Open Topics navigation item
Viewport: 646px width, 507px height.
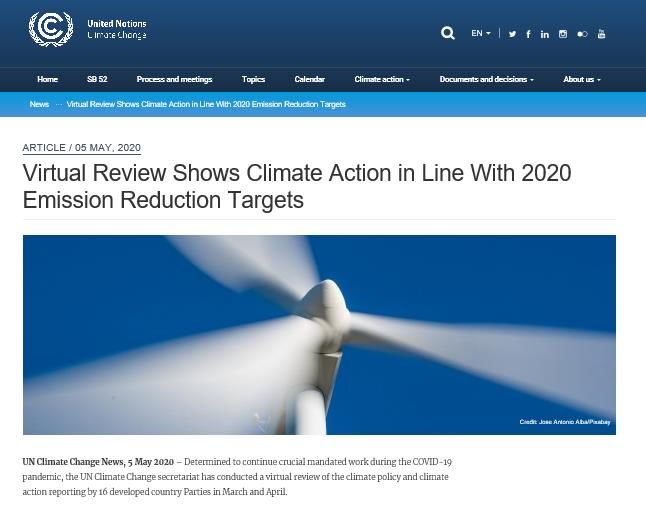point(253,79)
